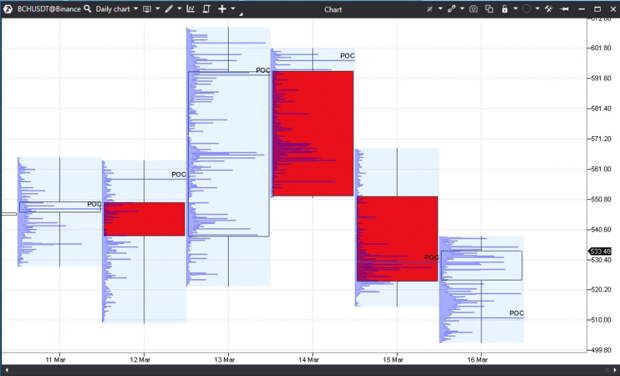
Task: Click the link windows chain icon
Action: [452, 9]
